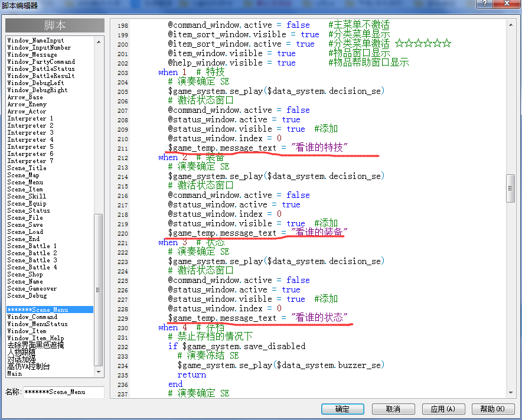Click the 取消 cancel button
The width and height of the screenshot is (522, 420).
click(393, 409)
